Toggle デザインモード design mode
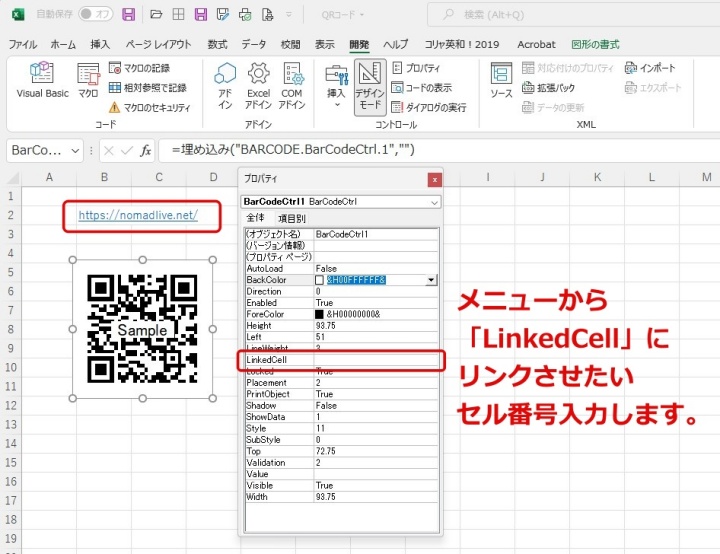The image size is (720, 554). pyautogui.click(x=370, y=86)
